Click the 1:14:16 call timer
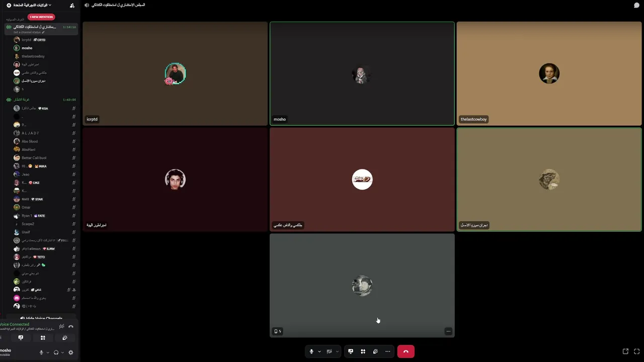 [x=69, y=27]
